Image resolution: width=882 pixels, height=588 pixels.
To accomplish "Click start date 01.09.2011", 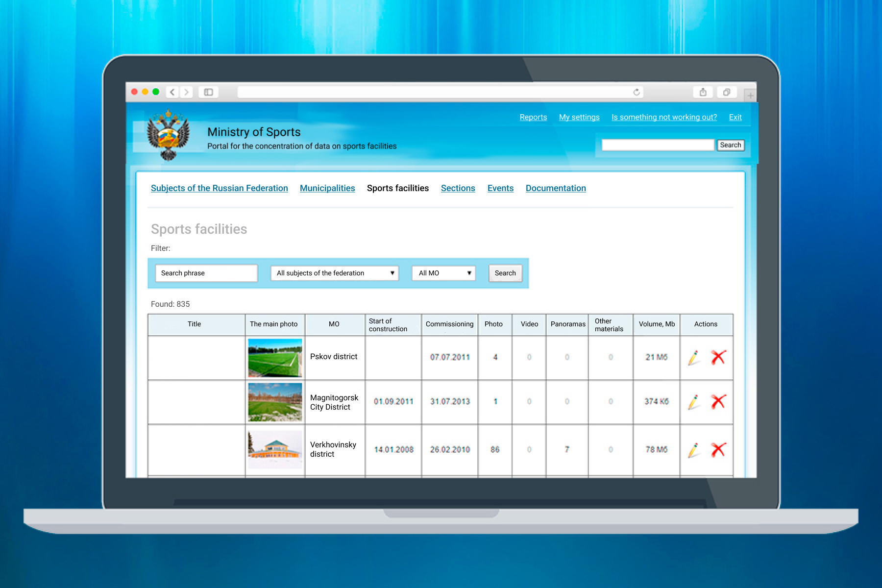I will pos(393,401).
